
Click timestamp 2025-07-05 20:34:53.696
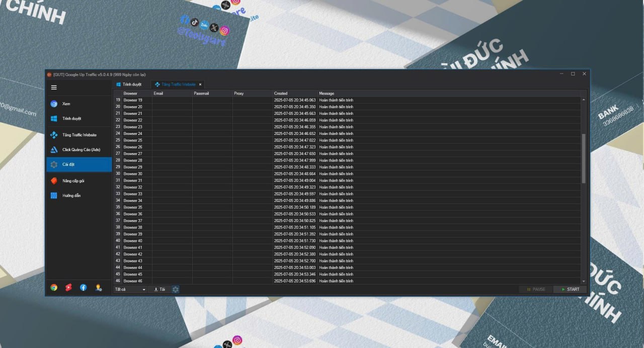coord(295,281)
